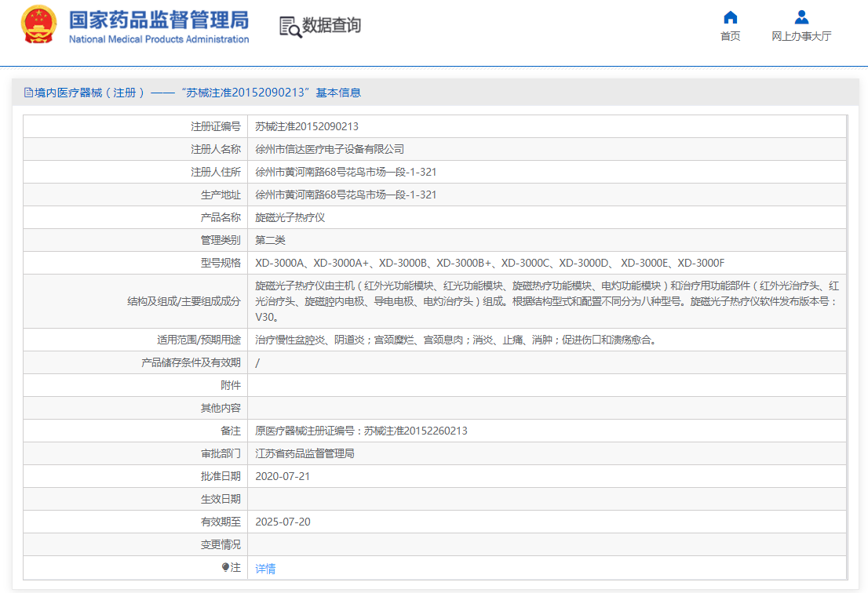Click the 备注 original registration number text
This screenshot has width=868, height=593.
click(361, 431)
